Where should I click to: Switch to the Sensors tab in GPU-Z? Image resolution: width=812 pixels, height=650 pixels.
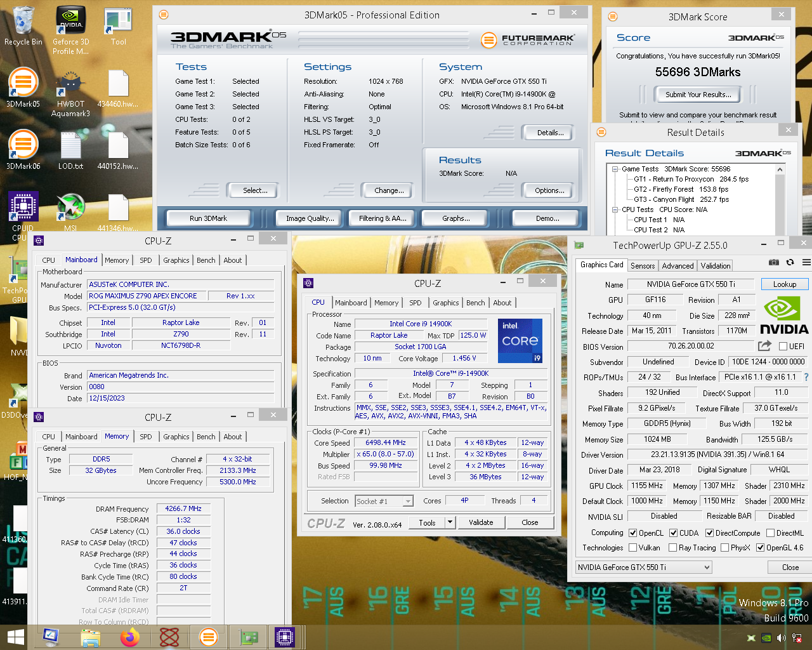[642, 266]
